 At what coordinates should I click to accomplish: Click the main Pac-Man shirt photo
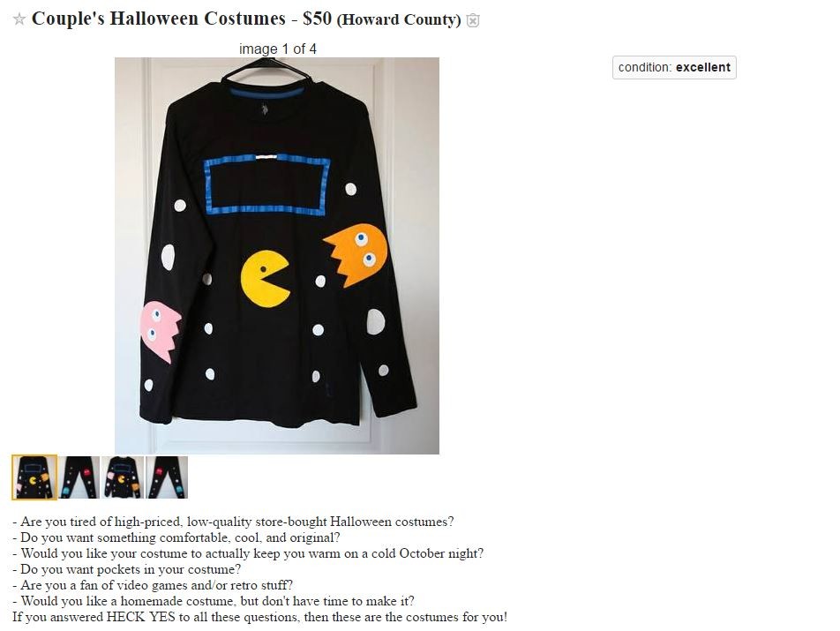click(x=277, y=256)
